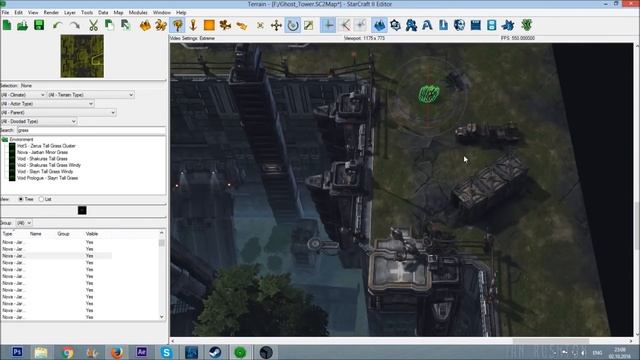Open the blue globe module icon
This screenshot has height=360, width=640.
[x=459, y=25]
